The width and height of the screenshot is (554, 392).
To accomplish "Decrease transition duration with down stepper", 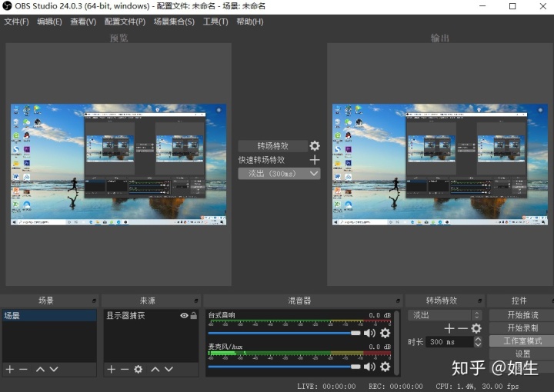I will (x=478, y=344).
